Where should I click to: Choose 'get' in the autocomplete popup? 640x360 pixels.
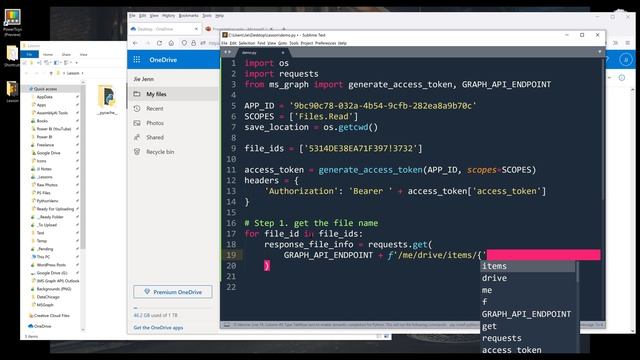[x=528, y=326]
